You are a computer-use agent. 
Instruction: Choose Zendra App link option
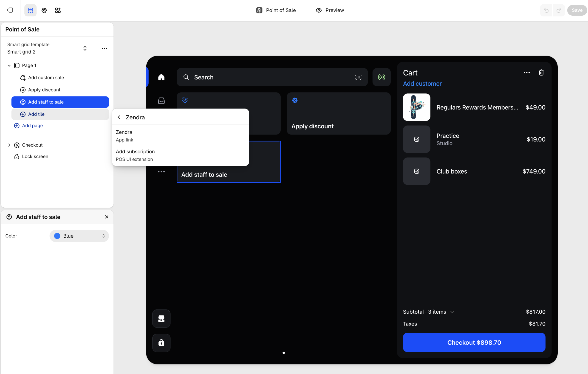click(181, 136)
